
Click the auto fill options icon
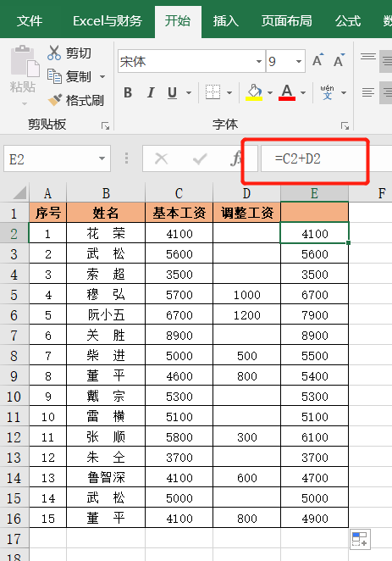click(x=360, y=539)
